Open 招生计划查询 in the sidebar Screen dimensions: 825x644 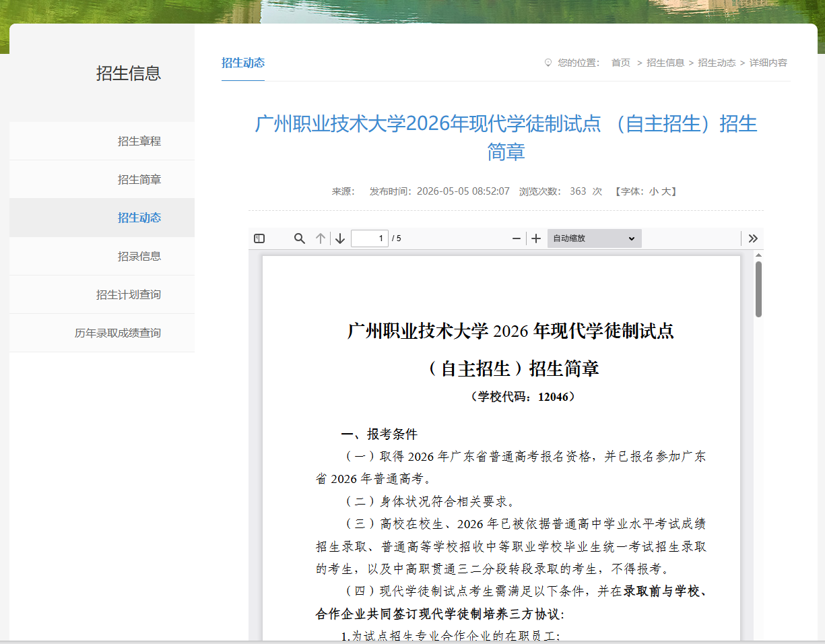coord(129,294)
